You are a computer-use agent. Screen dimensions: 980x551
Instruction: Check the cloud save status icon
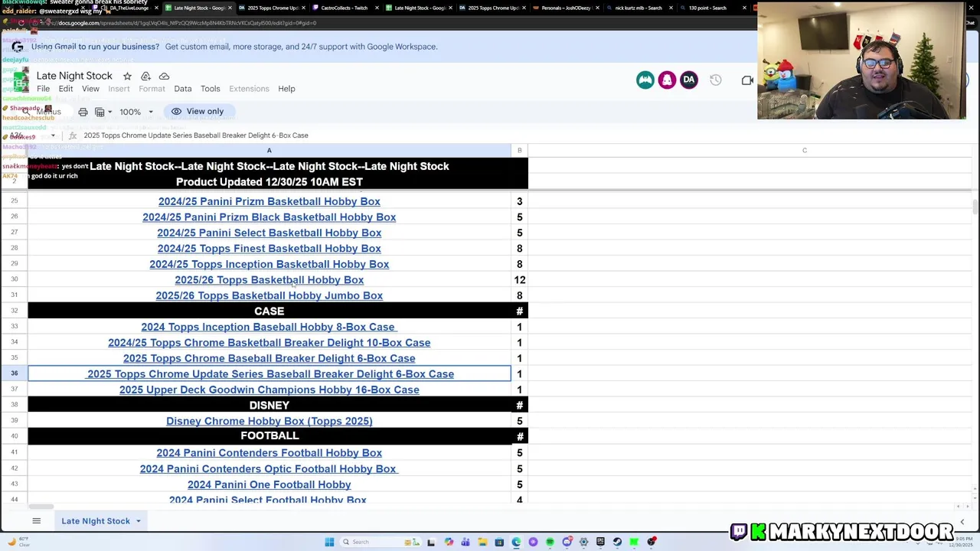coord(164,76)
